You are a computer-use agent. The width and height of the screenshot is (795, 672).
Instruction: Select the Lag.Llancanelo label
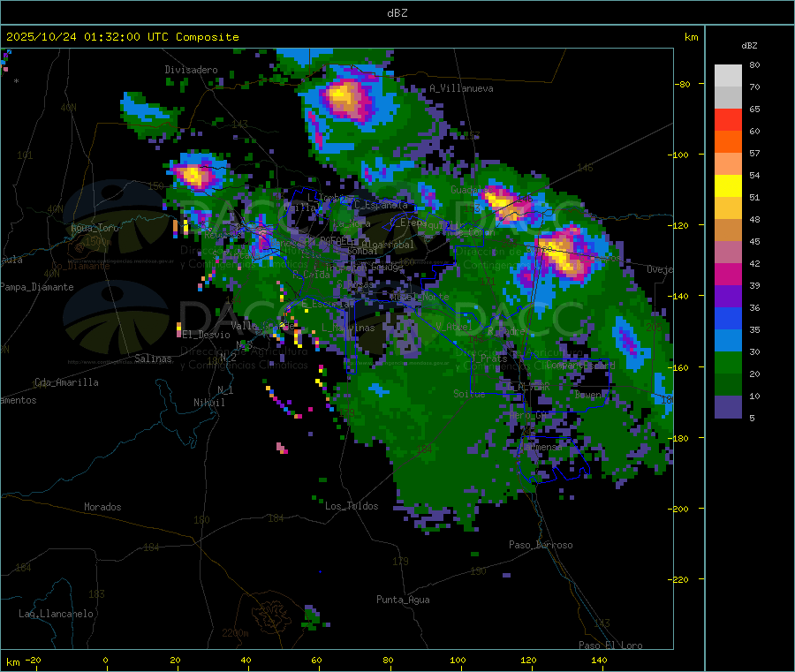(x=56, y=614)
